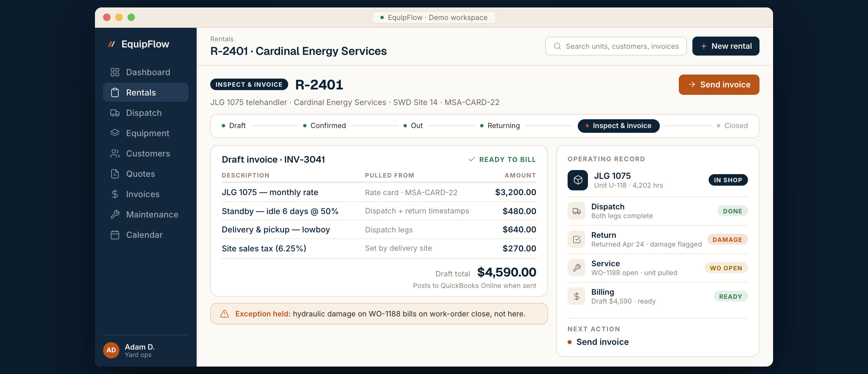Open the sidebar Invoices page

[x=146, y=194]
